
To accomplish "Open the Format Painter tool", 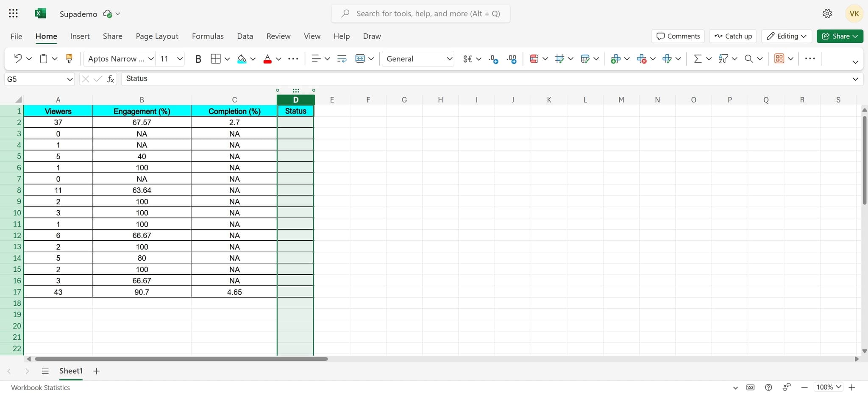I will [x=69, y=58].
